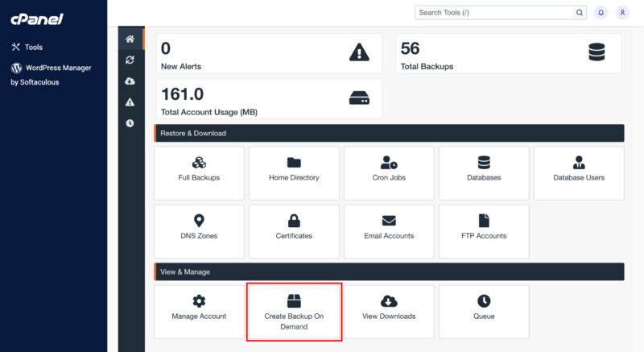The image size is (644, 352).
Task: Click the refresh arrows sidebar icon
Action: point(130,60)
